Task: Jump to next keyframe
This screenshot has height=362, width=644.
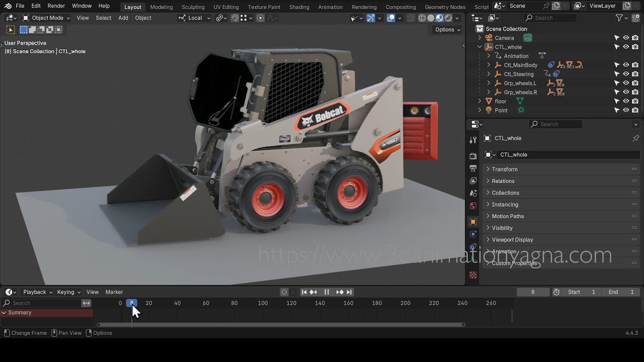Action: click(340, 292)
